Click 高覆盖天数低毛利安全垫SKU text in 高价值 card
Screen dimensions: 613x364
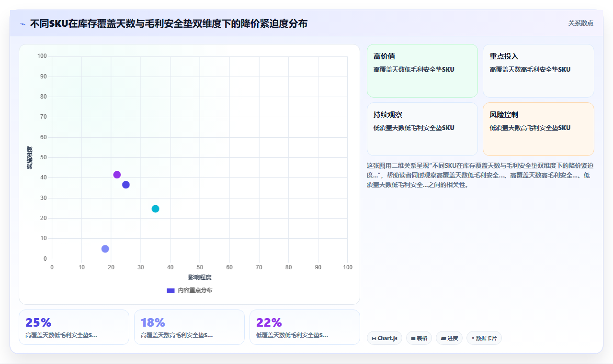pyautogui.click(x=414, y=69)
